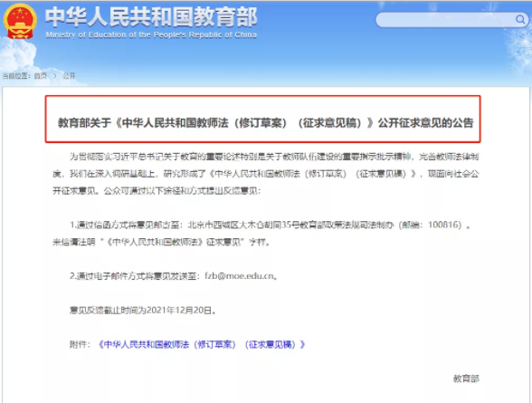This screenshot has width=532, height=403.
Task: Click the red-boxed announcement title heading
Action: (265, 122)
